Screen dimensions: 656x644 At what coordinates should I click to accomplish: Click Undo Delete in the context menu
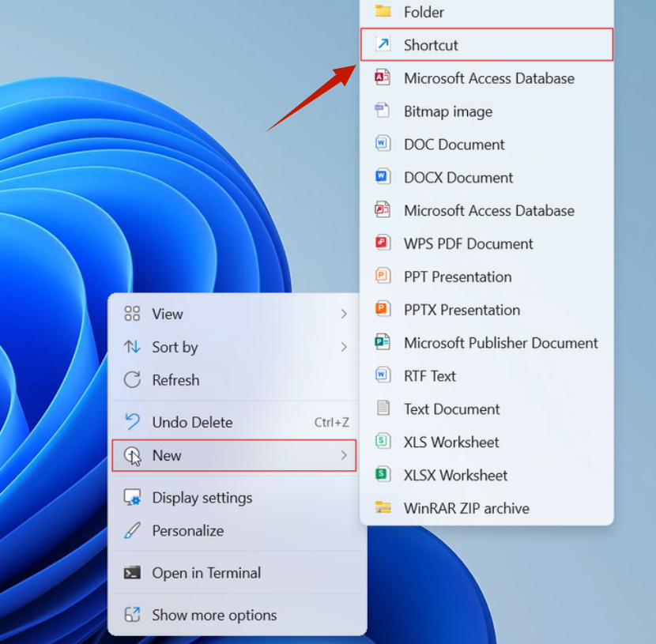click(236, 421)
